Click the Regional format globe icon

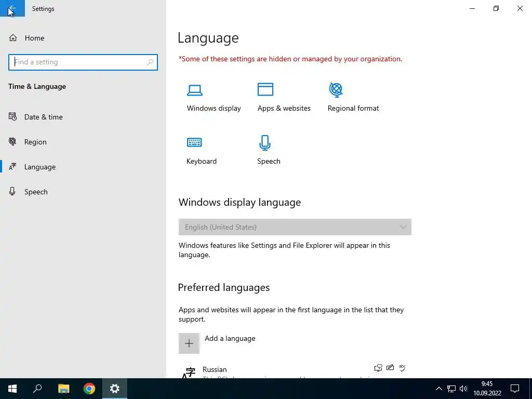point(336,90)
